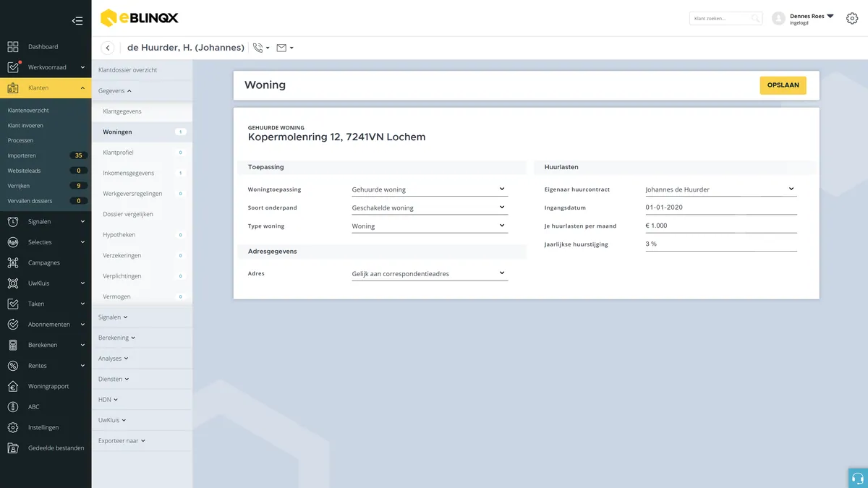Go back with the arrow button

pos(108,48)
